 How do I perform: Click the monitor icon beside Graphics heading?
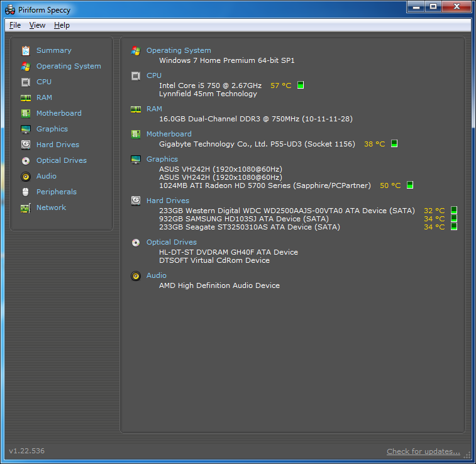(136, 159)
